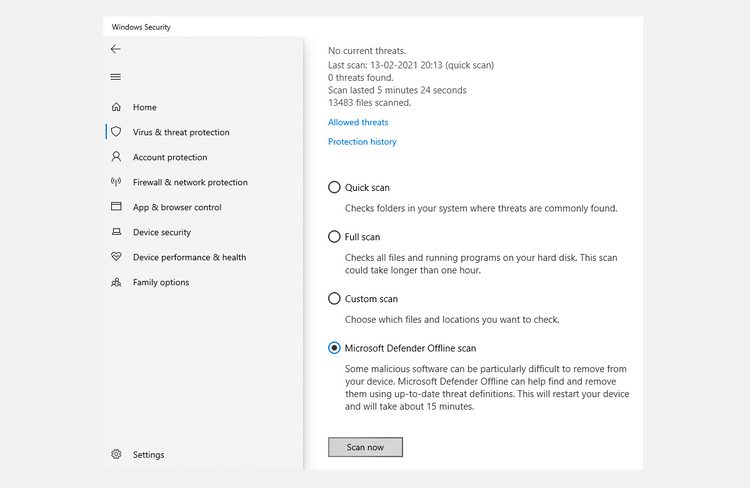Open Settings label in the sidebar
This screenshot has width=750, height=488.
coord(149,455)
